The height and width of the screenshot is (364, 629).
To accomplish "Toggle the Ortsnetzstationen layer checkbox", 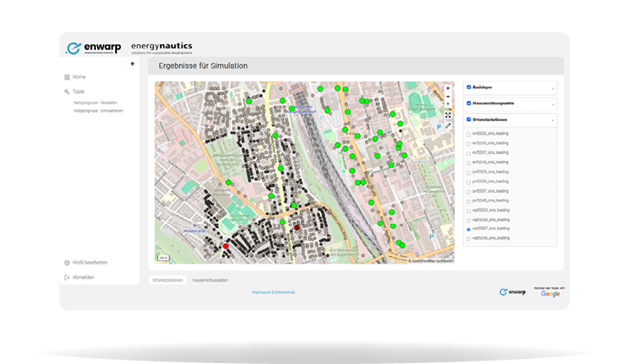I will (469, 119).
